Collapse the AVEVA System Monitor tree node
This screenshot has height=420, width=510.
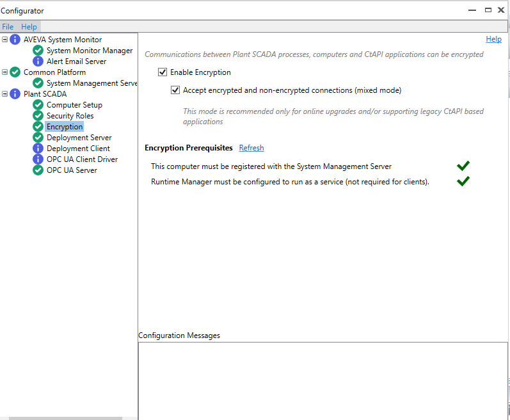pyautogui.click(x=5, y=40)
